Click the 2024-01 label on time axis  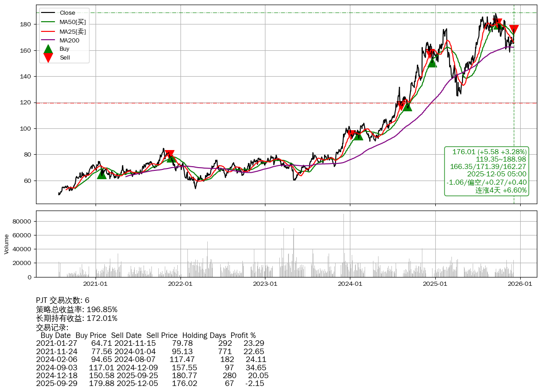pyautogui.click(x=350, y=284)
